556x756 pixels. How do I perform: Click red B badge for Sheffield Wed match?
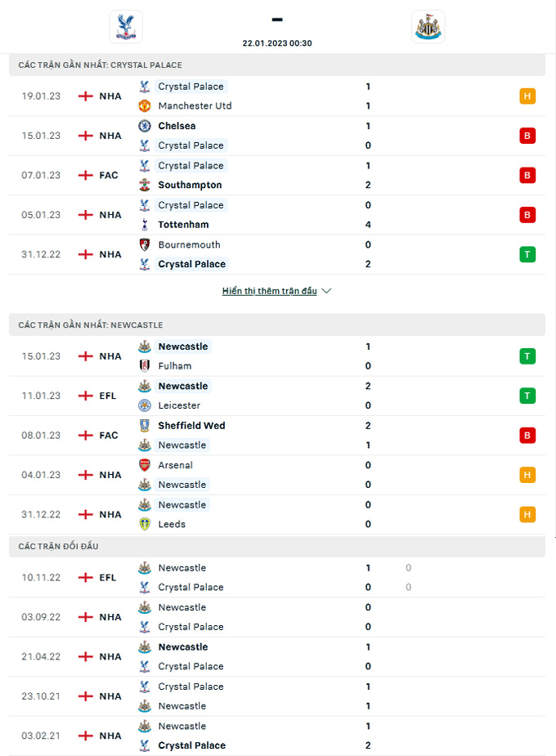click(x=527, y=436)
